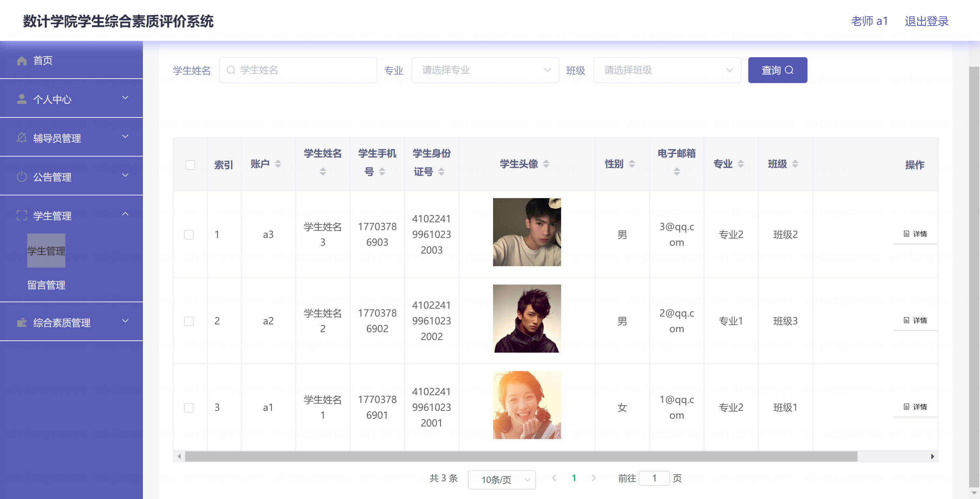
Task: Click the power icon beside 公告管理
Action: (22, 177)
